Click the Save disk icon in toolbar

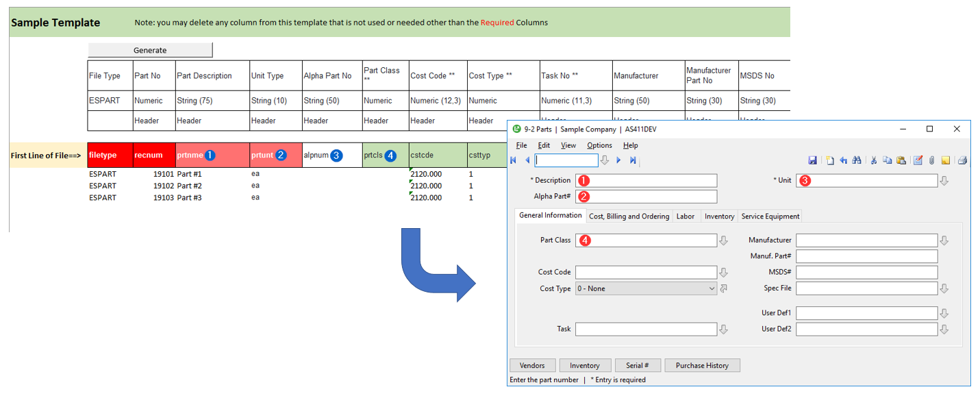coord(812,160)
